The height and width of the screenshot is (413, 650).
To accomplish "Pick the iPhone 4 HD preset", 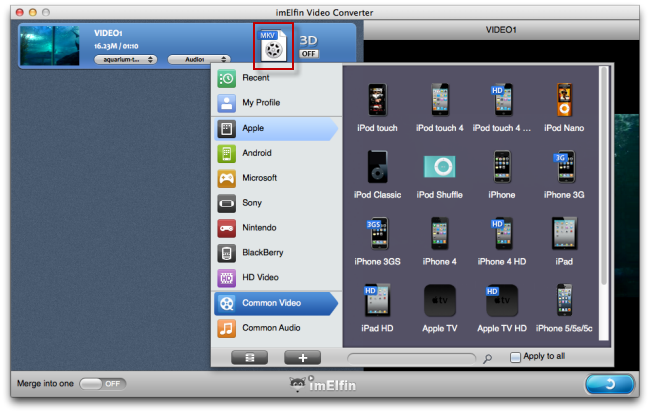I will (502, 241).
